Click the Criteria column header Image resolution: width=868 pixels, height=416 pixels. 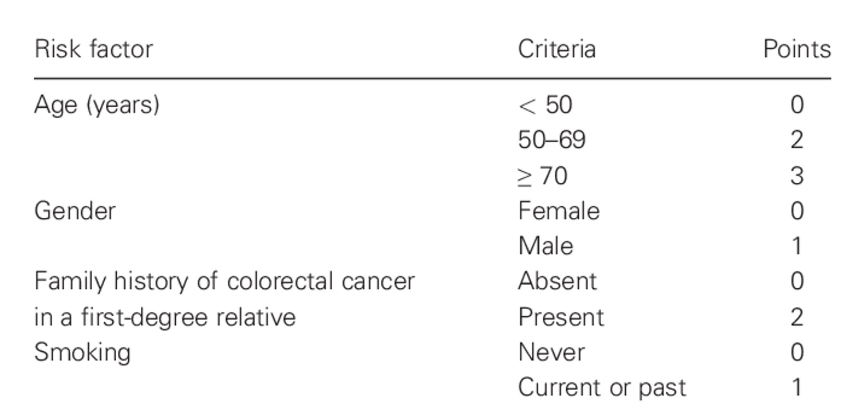(557, 50)
